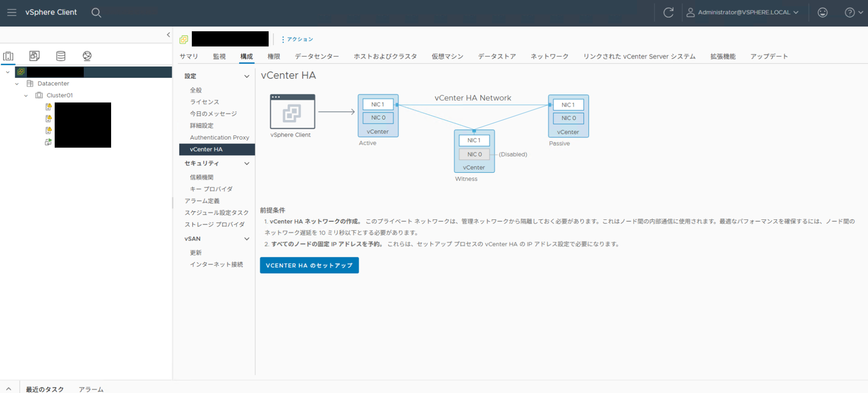Select Cluster01 in the inventory tree
This screenshot has height=393, width=868.
(59, 96)
